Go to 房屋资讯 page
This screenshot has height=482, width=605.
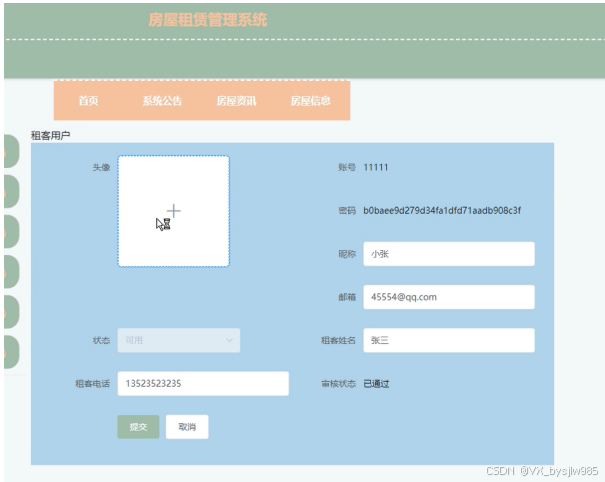(236, 101)
